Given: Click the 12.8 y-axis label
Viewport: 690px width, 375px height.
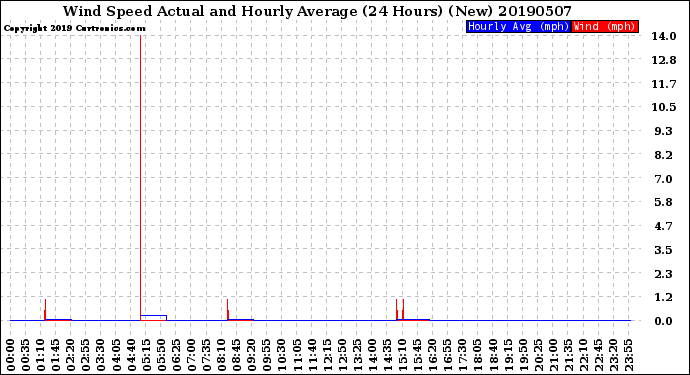Looking at the screenshot, I should click(664, 60).
